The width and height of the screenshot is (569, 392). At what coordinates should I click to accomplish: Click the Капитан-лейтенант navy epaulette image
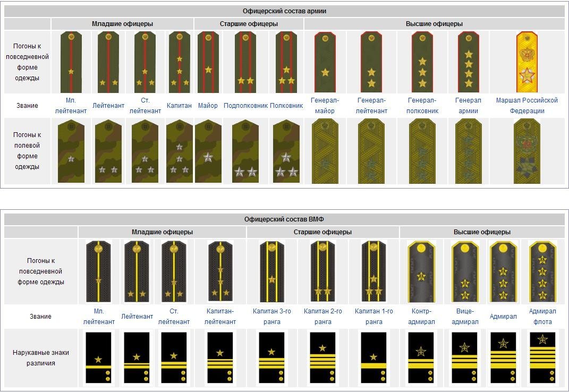[220, 271]
